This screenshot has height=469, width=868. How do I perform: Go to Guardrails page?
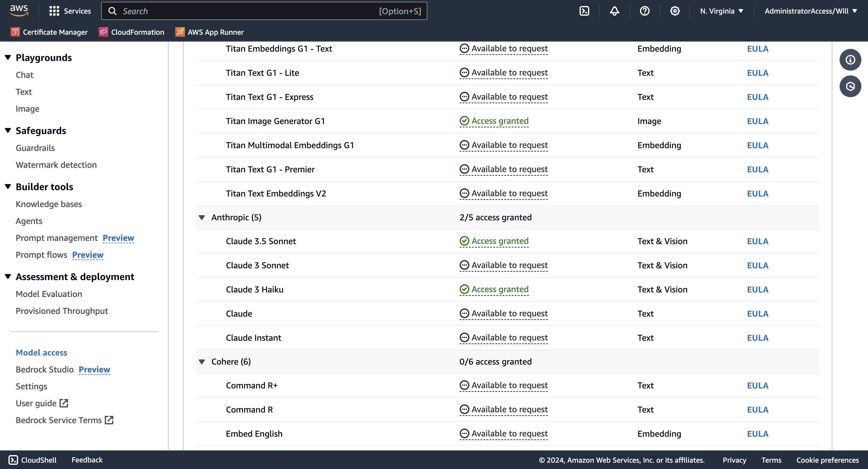[35, 148]
